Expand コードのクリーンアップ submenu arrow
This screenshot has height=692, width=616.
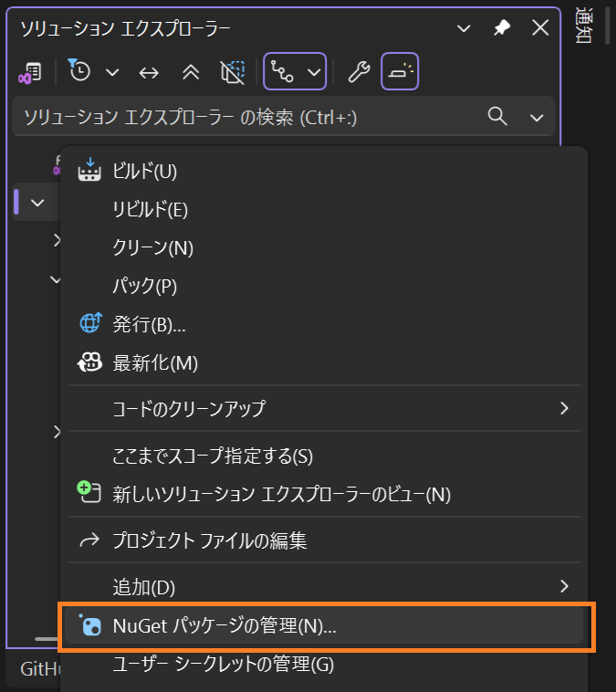click(x=564, y=408)
